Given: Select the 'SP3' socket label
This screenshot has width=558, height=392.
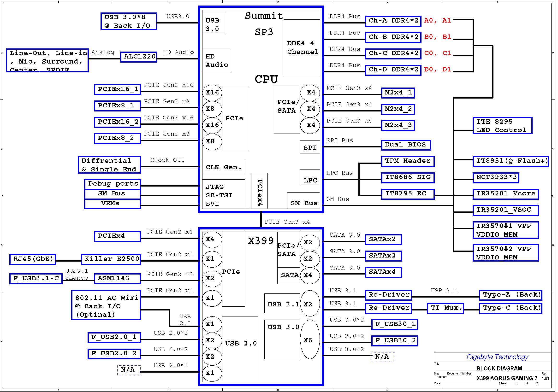Looking at the screenshot, I should [x=264, y=32].
